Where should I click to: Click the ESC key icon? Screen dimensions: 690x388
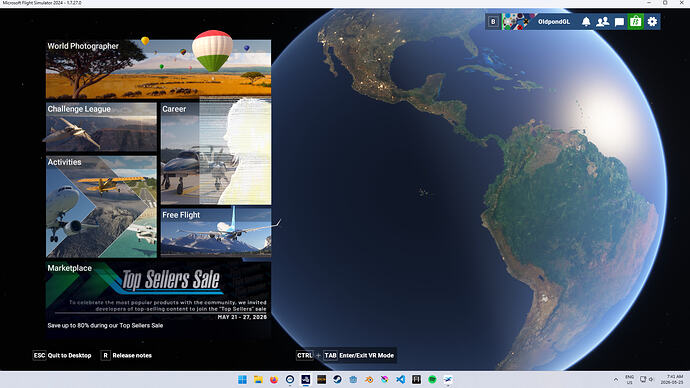[x=39, y=355]
